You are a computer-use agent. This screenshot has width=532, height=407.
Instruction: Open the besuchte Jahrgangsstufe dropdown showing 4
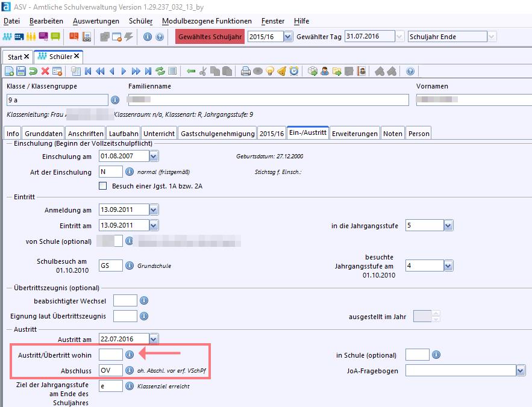[x=448, y=266]
